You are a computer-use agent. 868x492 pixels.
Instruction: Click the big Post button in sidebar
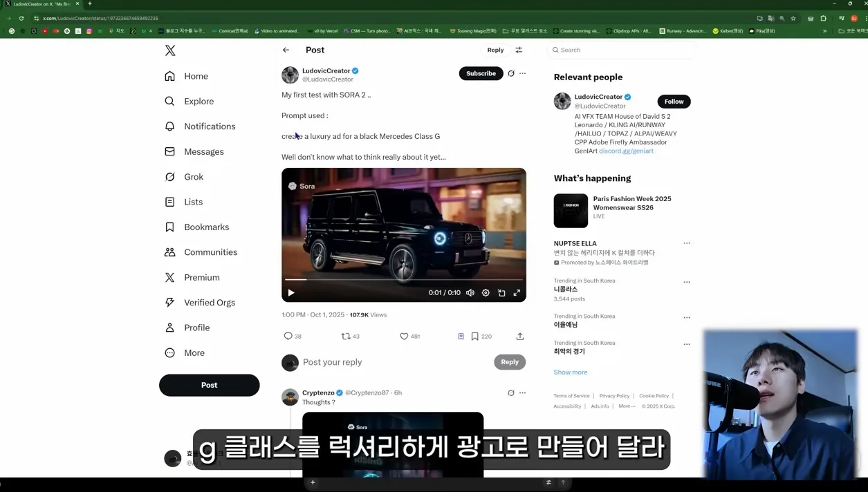pos(209,385)
